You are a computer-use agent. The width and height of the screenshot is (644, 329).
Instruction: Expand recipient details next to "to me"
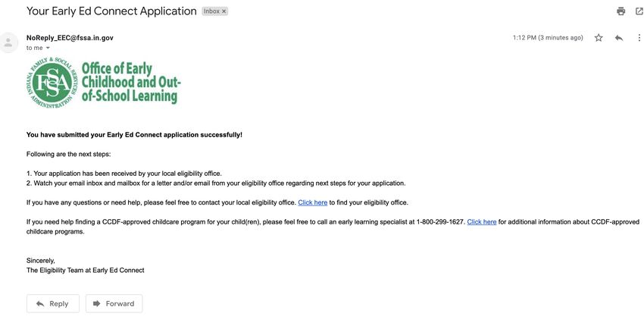click(x=48, y=48)
